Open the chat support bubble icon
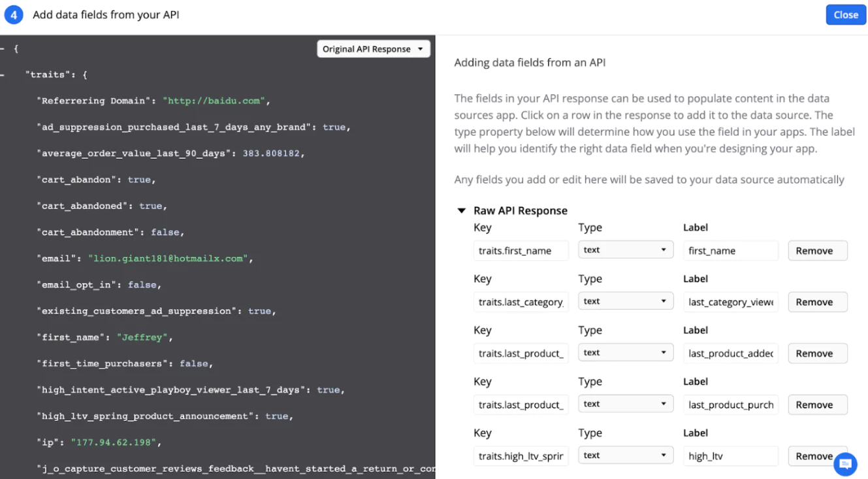The image size is (868, 479). [x=845, y=464]
